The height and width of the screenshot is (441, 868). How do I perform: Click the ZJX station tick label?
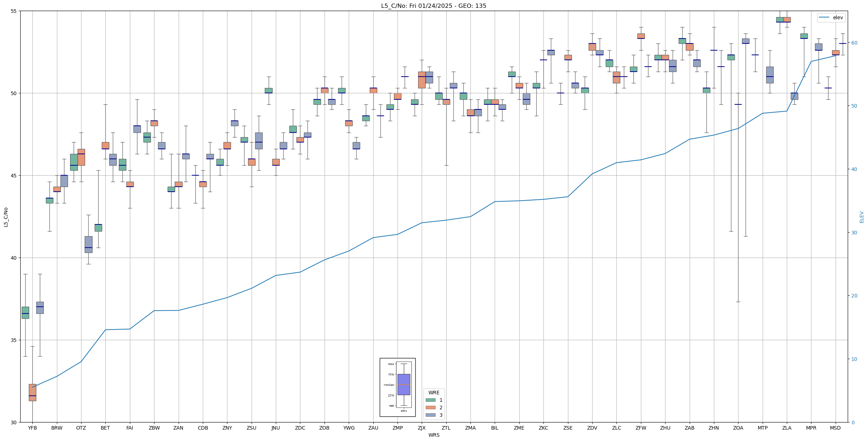[422, 428]
